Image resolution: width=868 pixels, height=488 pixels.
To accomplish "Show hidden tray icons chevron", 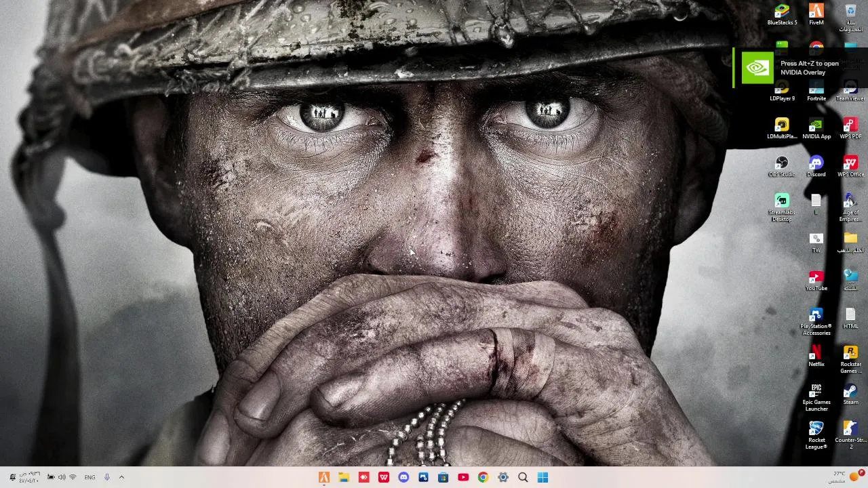I will (x=121, y=477).
